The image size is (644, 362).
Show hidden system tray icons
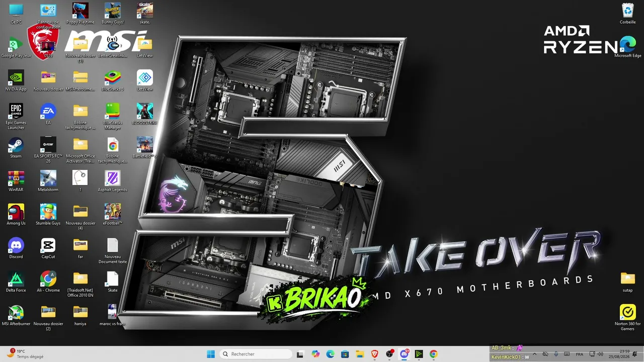click(x=534, y=354)
